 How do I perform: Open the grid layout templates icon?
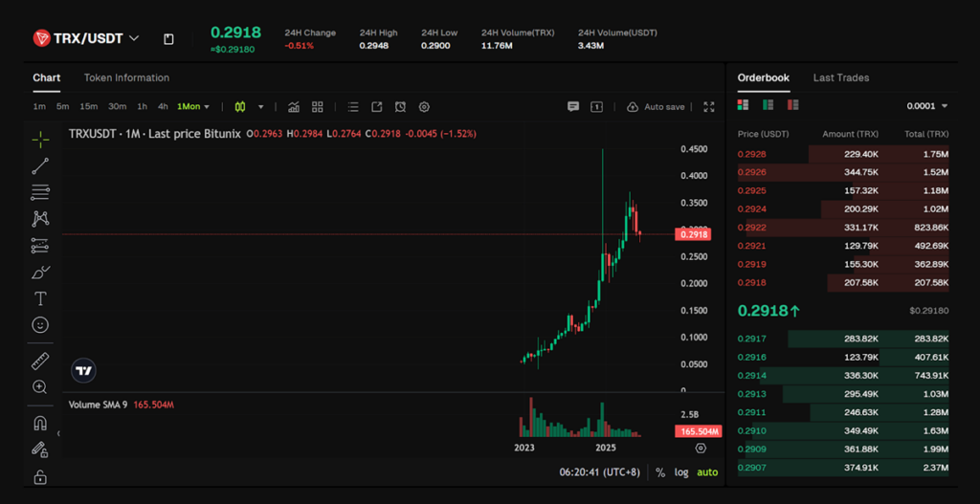318,107
